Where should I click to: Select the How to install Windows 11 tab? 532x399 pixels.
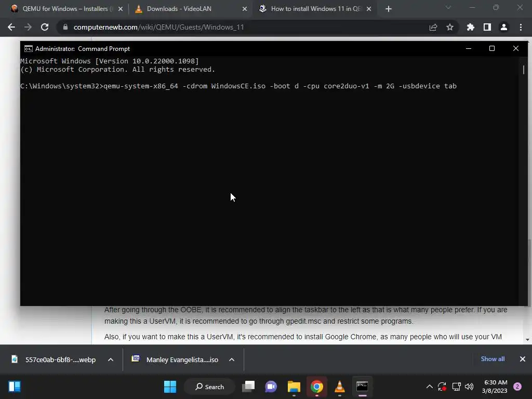[315, 9]
